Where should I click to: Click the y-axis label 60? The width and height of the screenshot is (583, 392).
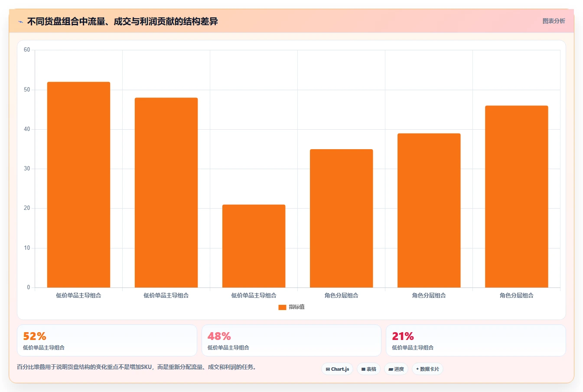click(27, 50)
